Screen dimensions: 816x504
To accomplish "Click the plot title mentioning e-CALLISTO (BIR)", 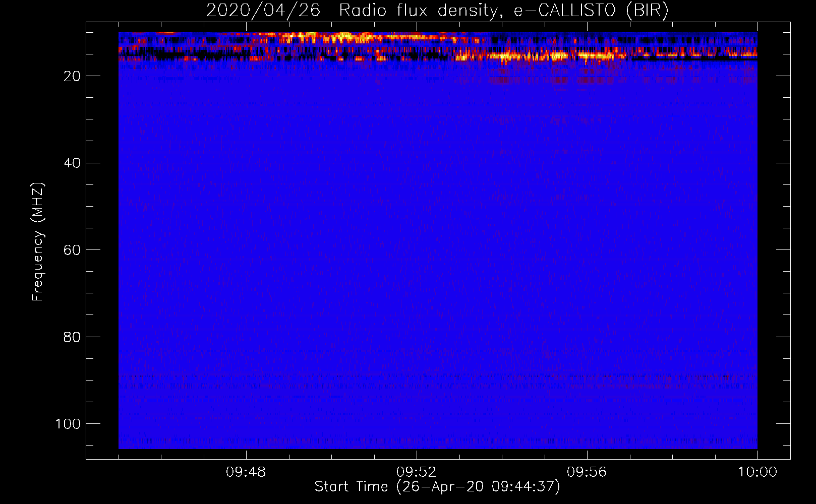I will (x=437, y=11).
